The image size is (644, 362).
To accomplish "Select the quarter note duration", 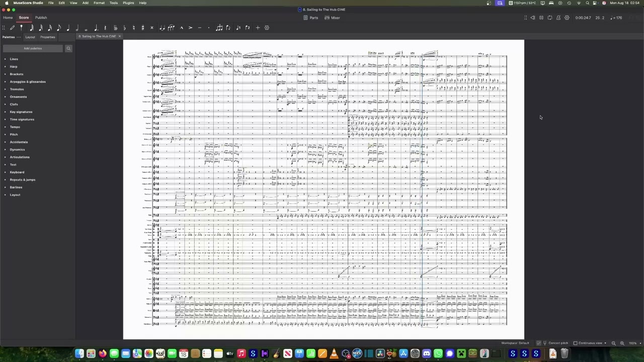I will click(68, 28).
